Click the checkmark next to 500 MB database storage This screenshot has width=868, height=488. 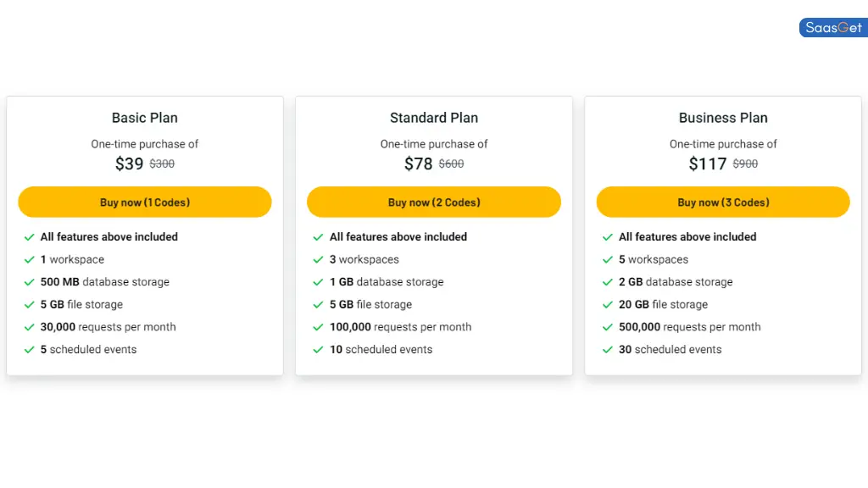pos(31,281)
